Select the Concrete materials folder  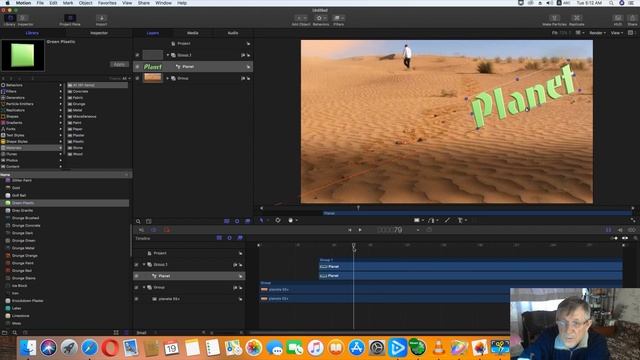coord(80,91)
